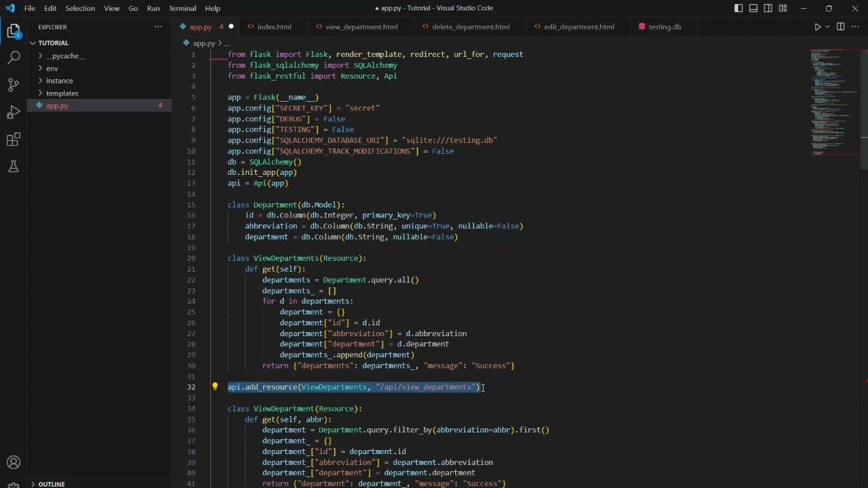Open the Manage gear icon
Image resolution: width=868 pixels, height=488 pixels.
click(x=14, y=485)
